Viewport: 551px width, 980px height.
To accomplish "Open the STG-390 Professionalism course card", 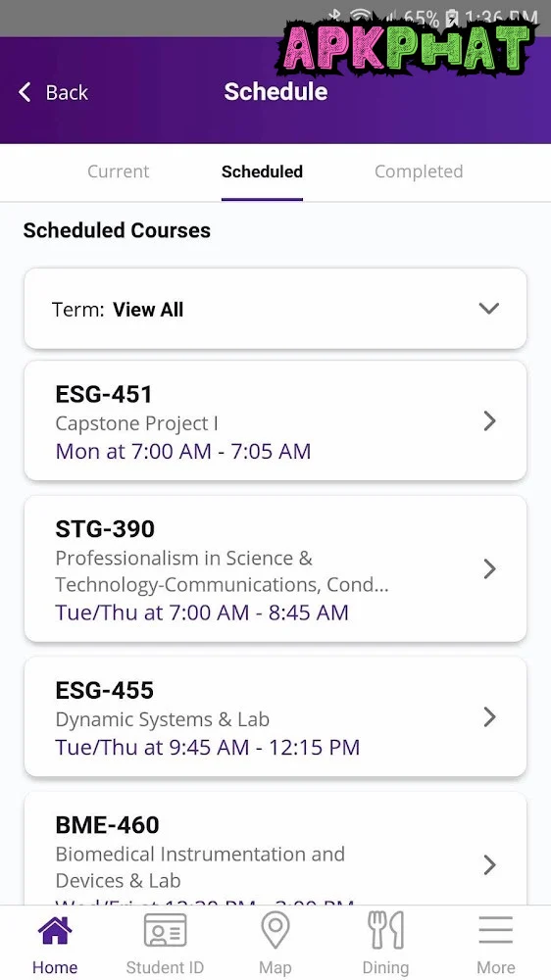I will pos(275,568).
